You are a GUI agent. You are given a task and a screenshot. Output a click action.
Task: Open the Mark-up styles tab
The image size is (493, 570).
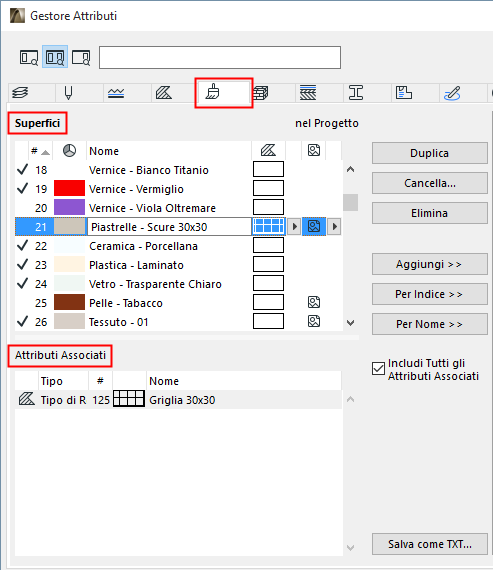(452, 92)
